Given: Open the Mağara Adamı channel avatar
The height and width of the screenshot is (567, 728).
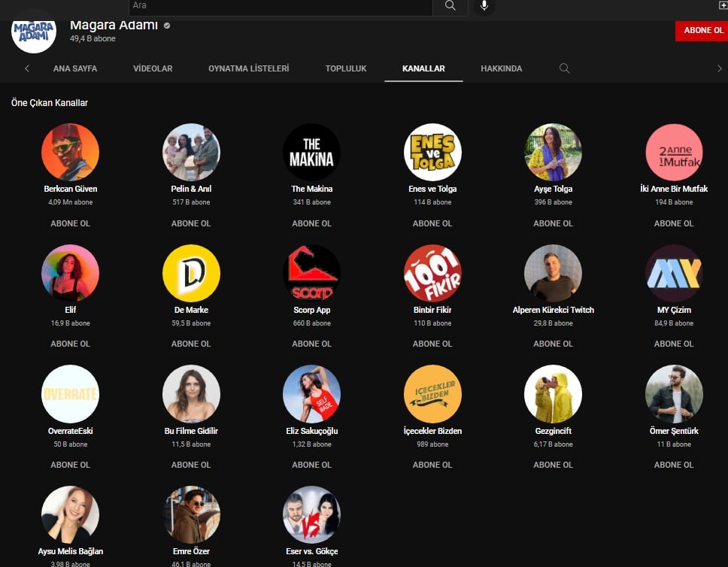Looking at the screenshot, I should (x=34, y=32).
